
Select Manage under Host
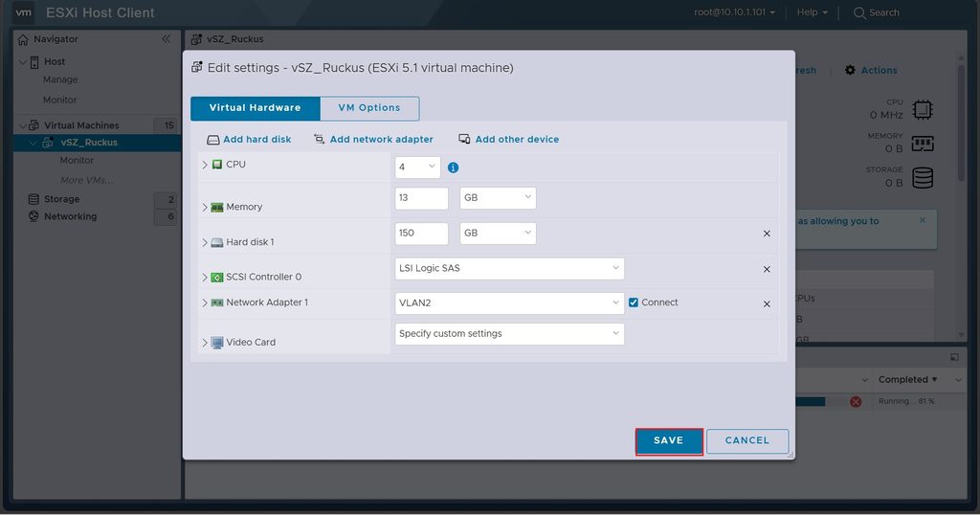pos(60,80)
